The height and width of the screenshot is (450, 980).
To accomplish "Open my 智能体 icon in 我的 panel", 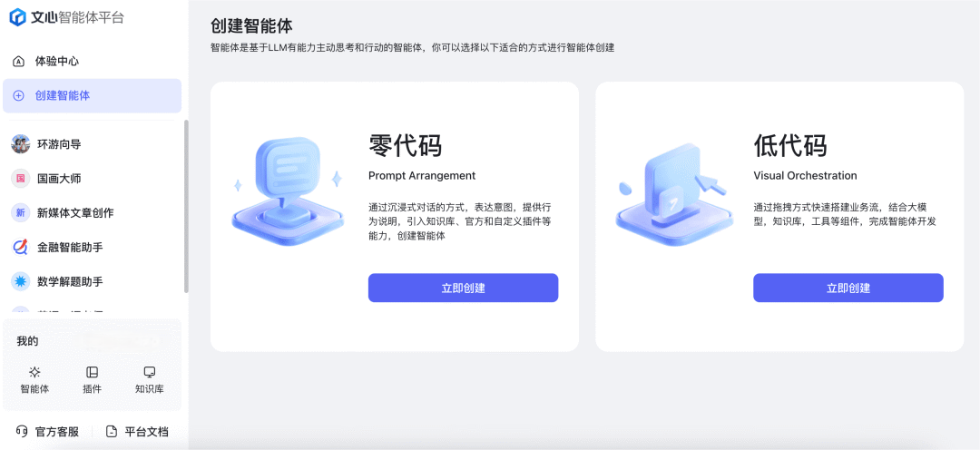I will point(35,373).
